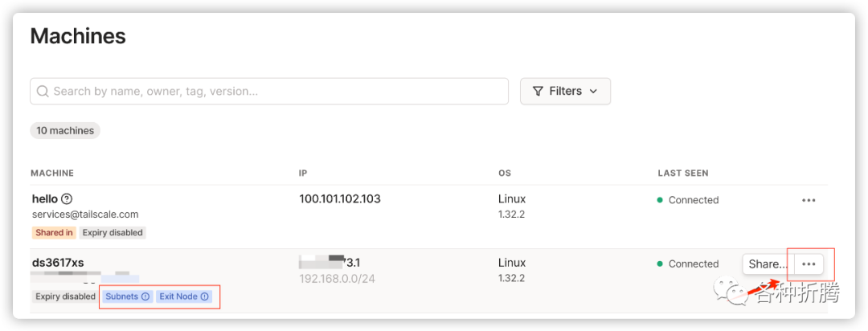868x331 pixels.
Task: Click the funnel icon on Filters
Action: [x=538, y=92]
